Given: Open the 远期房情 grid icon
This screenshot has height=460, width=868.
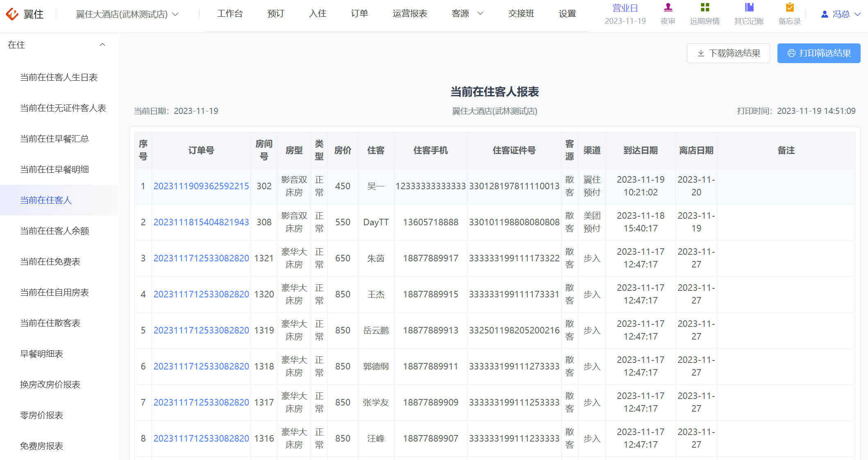Looking at the screenshot, I should pyautogui.click(x=705, y=7).
